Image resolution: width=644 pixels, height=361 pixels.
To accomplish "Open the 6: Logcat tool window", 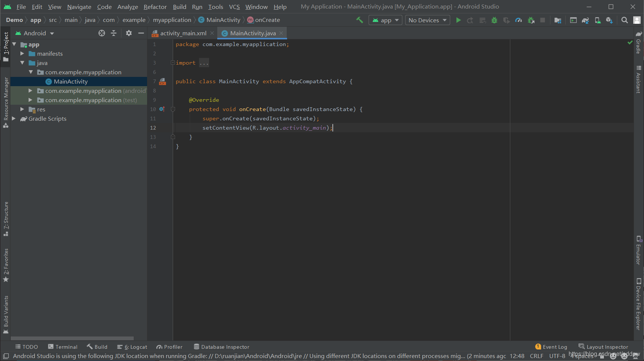I will pos(132,347).
